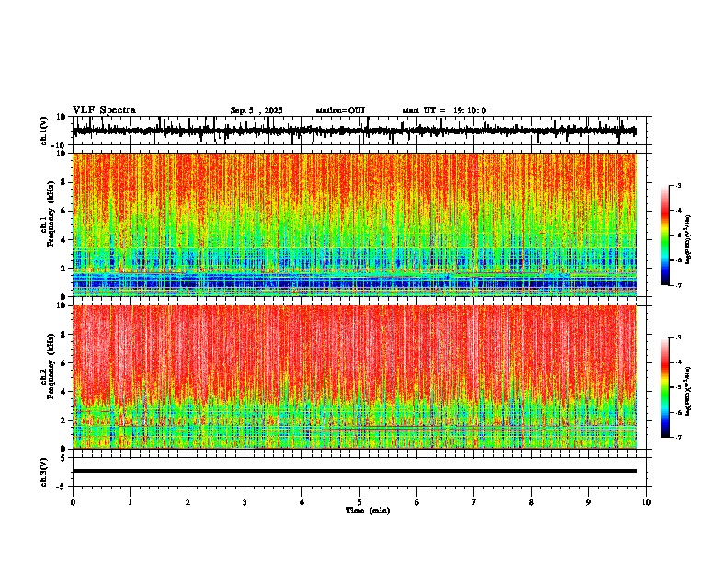Click the time axis tick label '0'
The image size is (728, 563).
click(x=73, y=502)
